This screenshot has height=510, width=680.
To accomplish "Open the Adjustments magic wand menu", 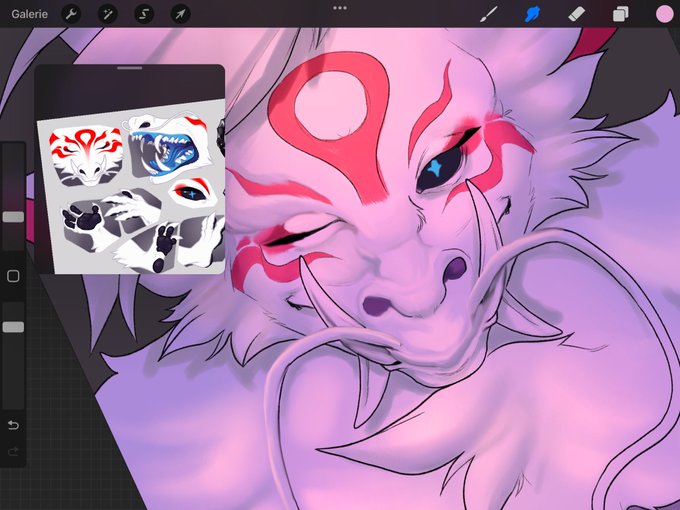I will tap(107, 14).
